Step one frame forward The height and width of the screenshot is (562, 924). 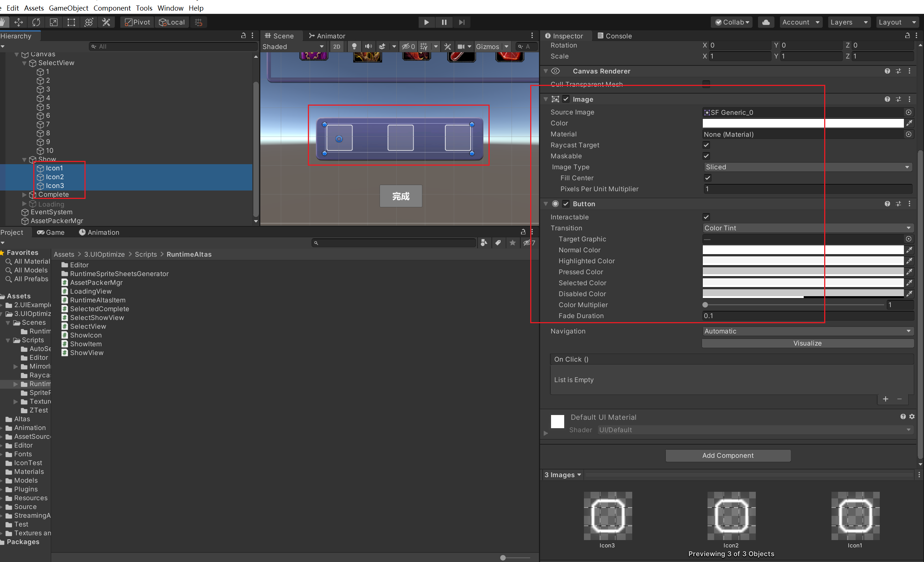[x=461, y=22]
